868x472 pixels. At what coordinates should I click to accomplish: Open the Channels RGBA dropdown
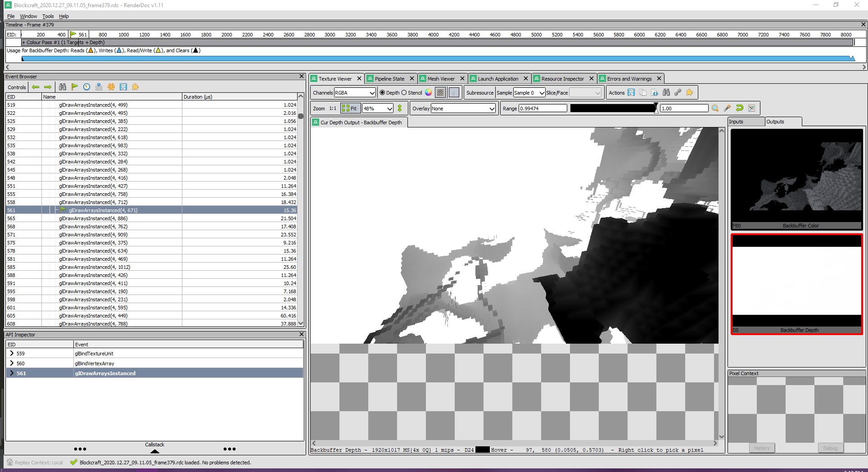[355, 92]
